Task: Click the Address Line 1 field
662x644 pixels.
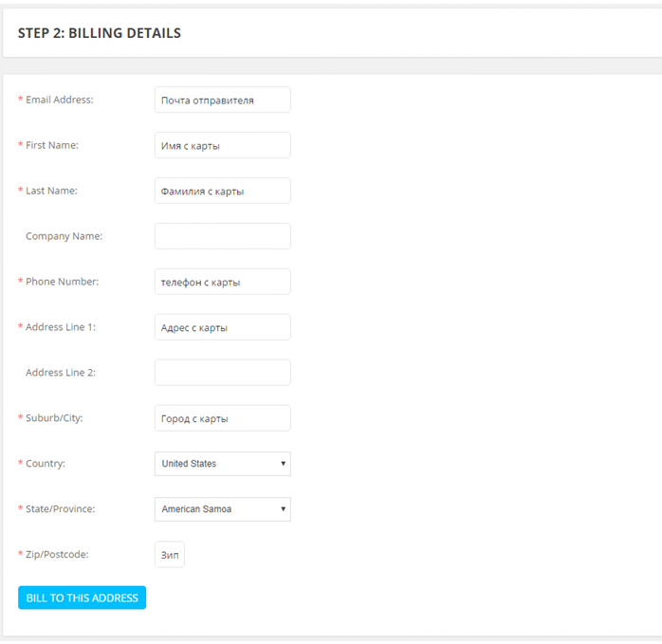Action: pyautogui.click(x=222, y=327)
